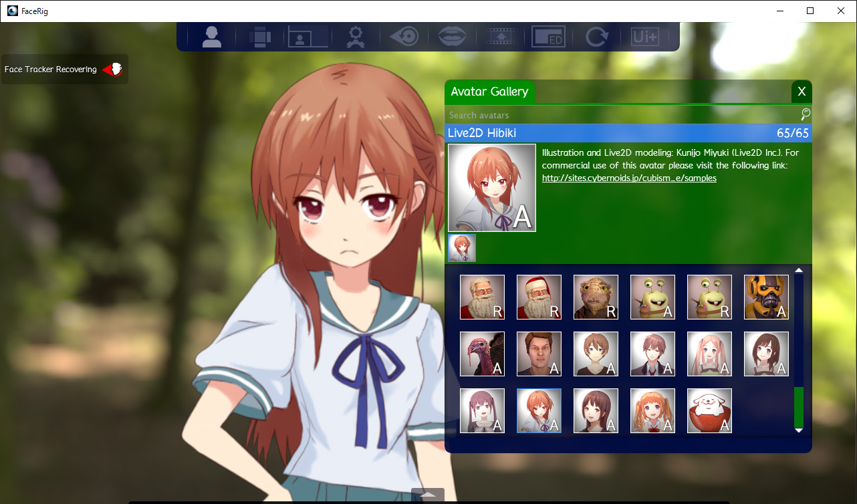This screenshot has height=504, width=857.
Task: Click the filmstrip upload icon in toolbar
Action: [501, 37]
